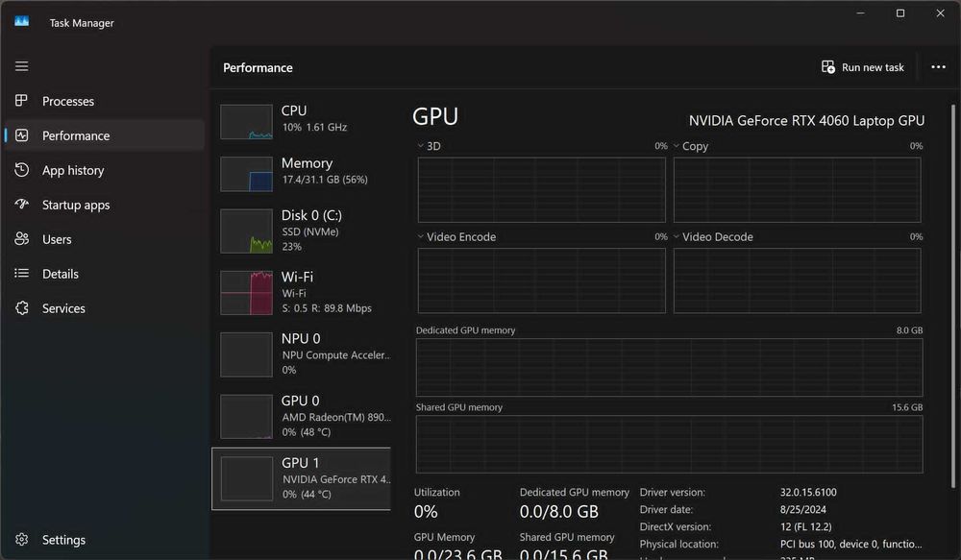This screenshot has width=961, height=560.
Task: Click the performance pane vertical scrollbar
Action: pos(953,297)
